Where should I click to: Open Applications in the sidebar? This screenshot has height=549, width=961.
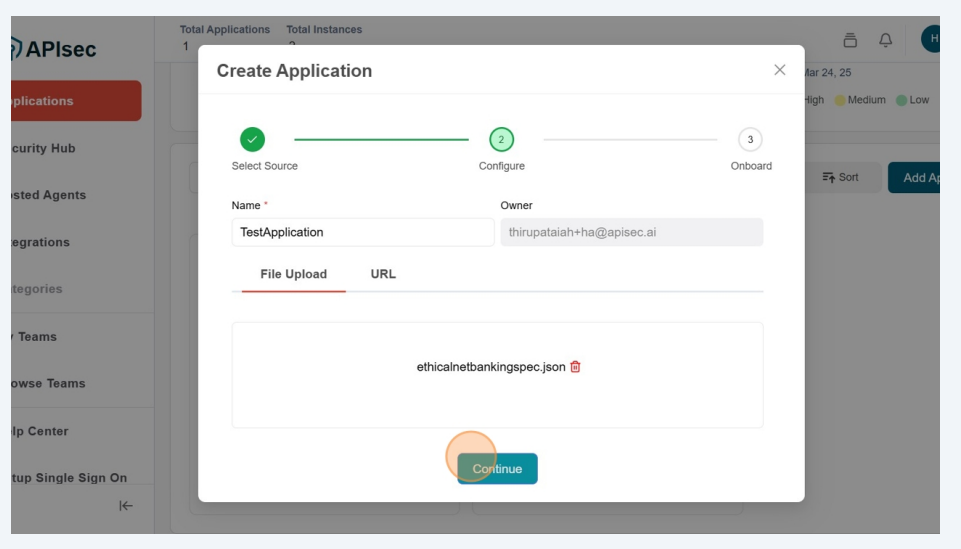76,100
